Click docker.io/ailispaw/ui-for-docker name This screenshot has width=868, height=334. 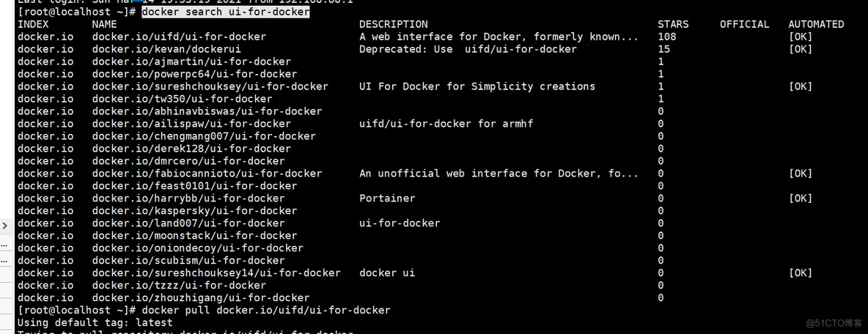191,124
